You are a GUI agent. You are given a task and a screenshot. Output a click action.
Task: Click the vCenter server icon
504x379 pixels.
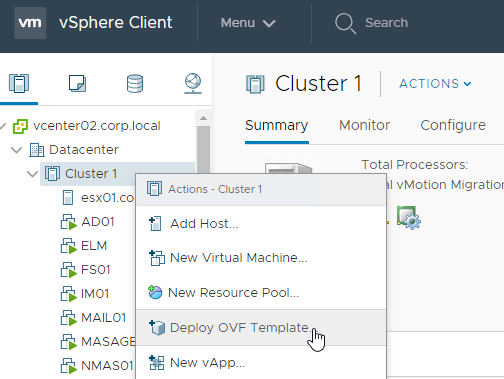pyautogui.click(x=20, y=126)
